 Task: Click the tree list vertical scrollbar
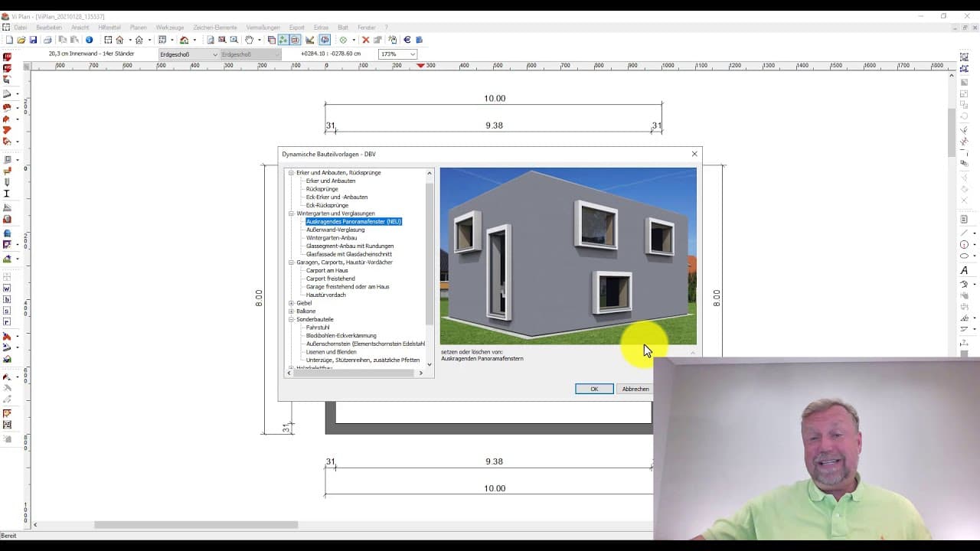[x=430, y=268]
